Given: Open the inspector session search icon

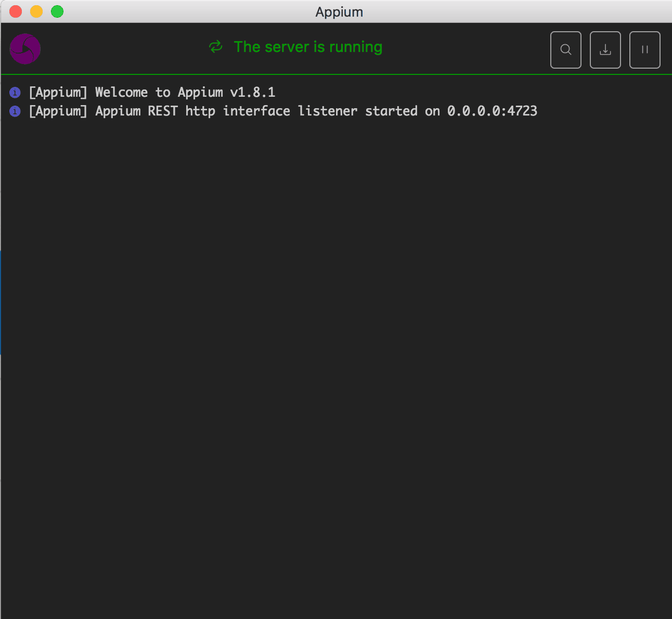Looking at the screenshot, I should pyautogui.click(x=566, y=50).
